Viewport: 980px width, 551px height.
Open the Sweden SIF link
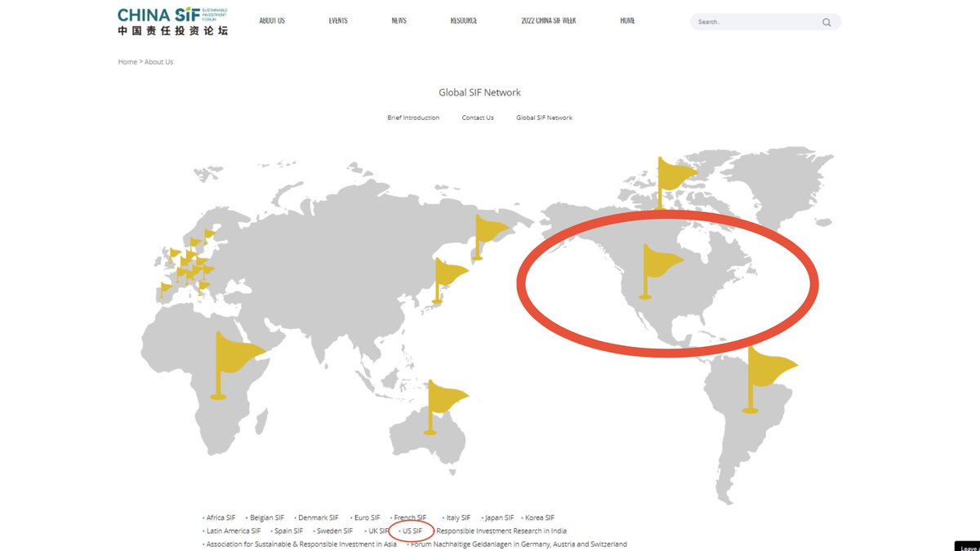point(335,531)
